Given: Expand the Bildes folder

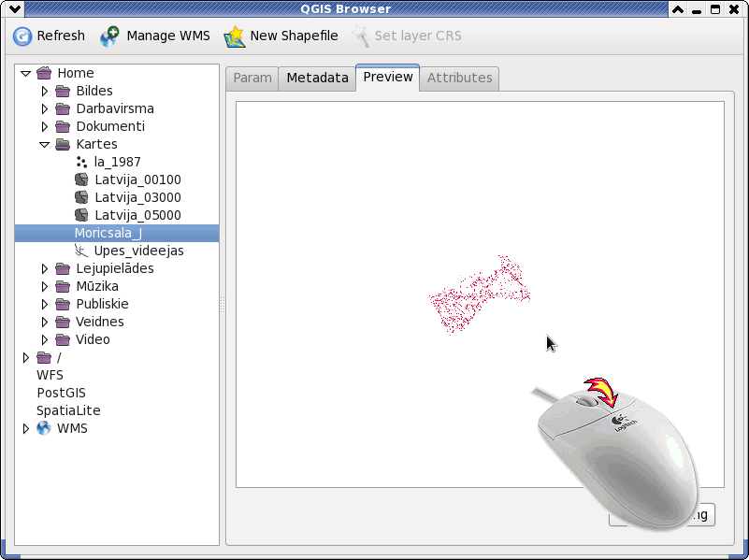Looking at the screenshot, I should tap(45, 91).
